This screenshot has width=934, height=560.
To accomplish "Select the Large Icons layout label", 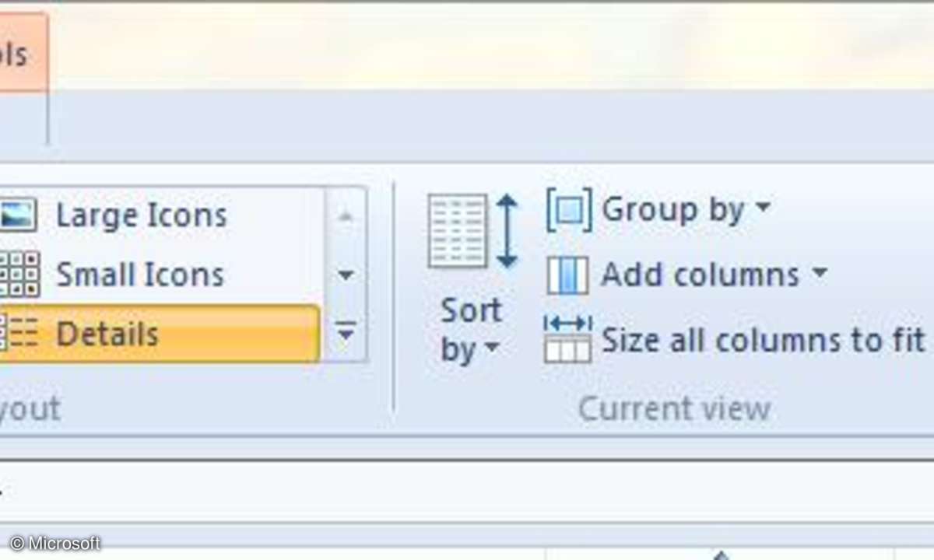I will [142, 215].
